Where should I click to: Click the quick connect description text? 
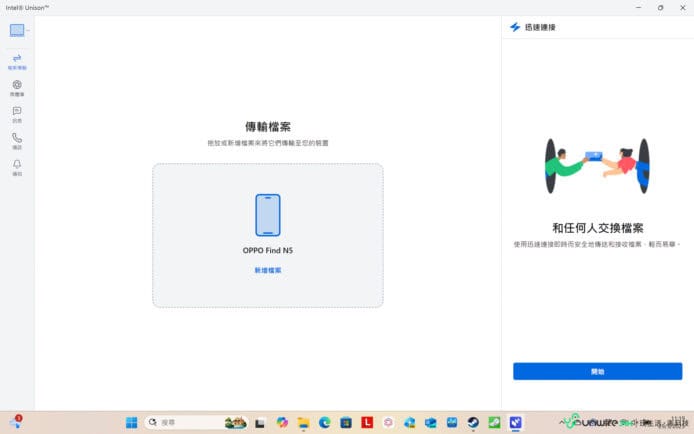(x=596, y=244)
